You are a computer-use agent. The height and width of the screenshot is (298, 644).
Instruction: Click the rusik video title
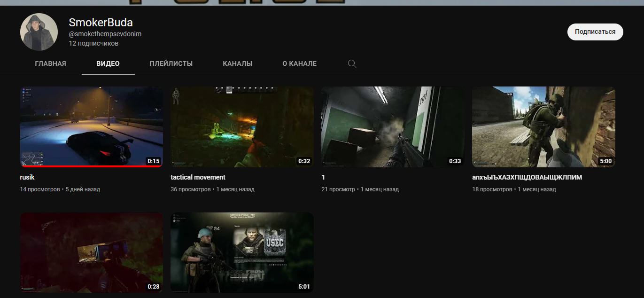coord(27,178)
